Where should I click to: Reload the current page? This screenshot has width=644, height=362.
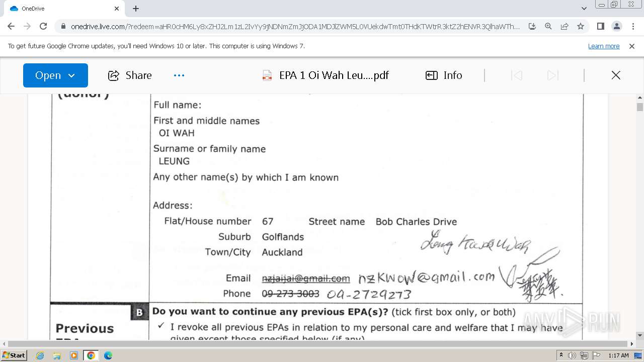[x=43, y=26]
